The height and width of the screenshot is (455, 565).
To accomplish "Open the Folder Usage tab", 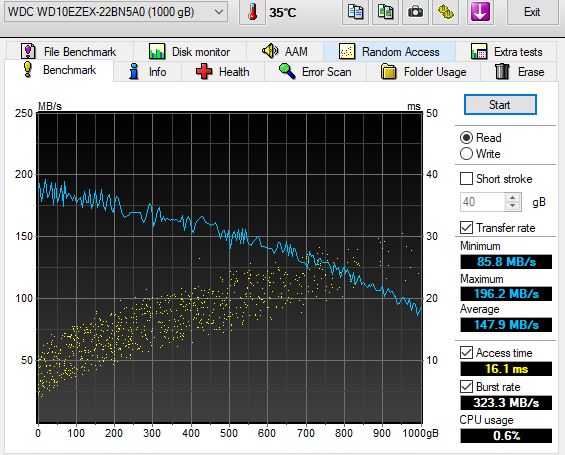I will [x=423, y=71].
